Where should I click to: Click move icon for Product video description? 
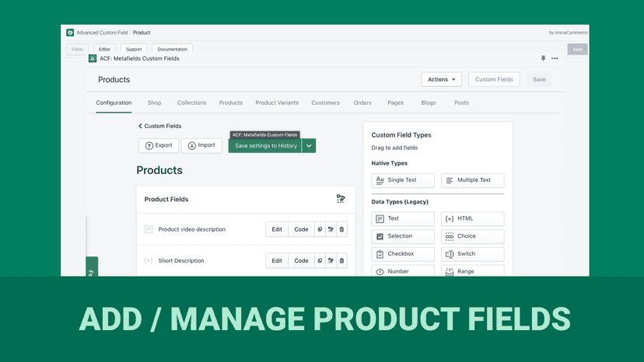pyautogui.click(x=331, y=229)
